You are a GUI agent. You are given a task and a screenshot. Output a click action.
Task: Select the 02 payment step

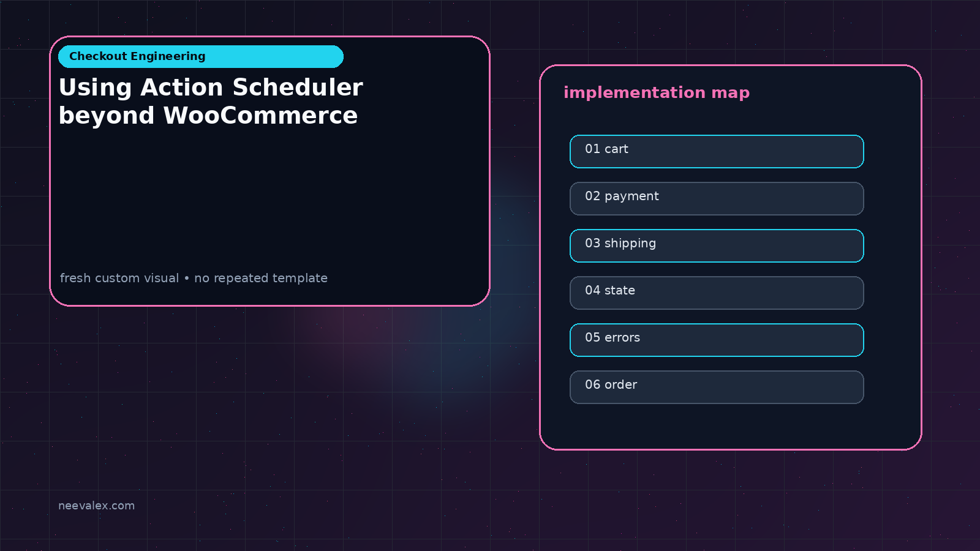point(717,198)
